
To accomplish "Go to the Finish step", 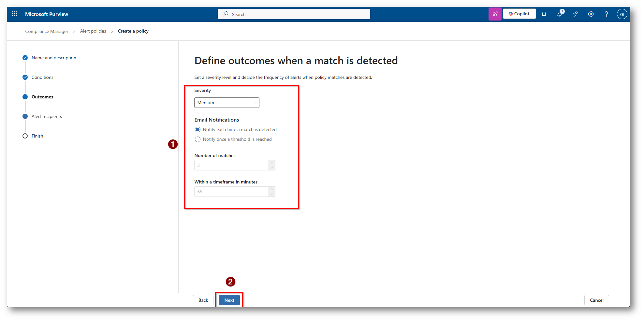I will tap(37, 136).
